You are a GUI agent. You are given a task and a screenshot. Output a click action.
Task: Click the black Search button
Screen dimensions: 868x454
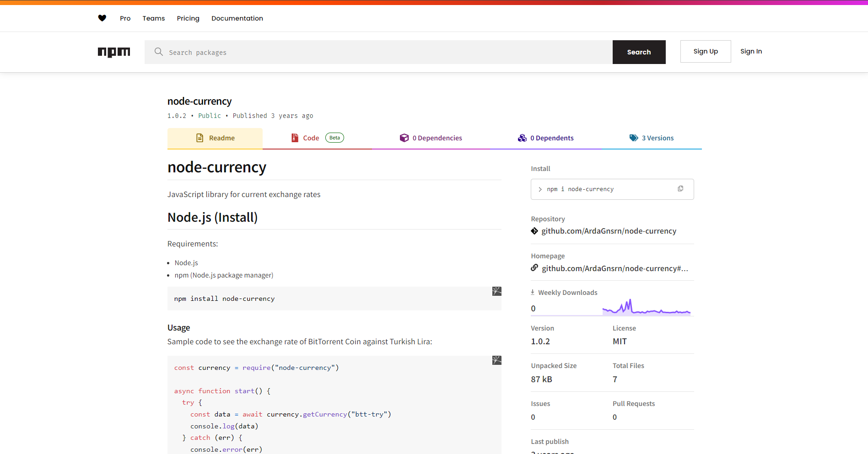coord(639,52)
